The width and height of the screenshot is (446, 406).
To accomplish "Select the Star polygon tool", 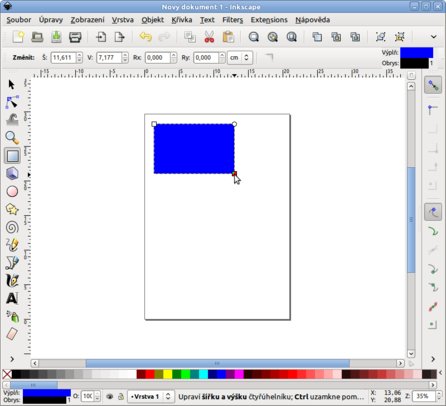I will coord(12,209).
